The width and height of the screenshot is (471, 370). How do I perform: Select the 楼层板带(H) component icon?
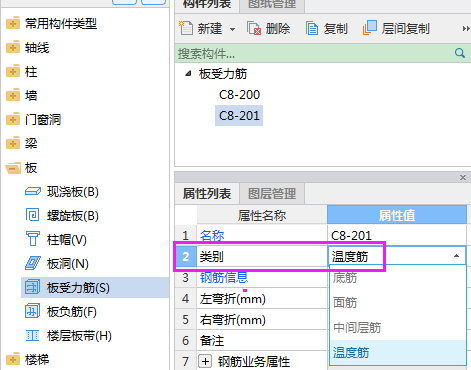33,335
